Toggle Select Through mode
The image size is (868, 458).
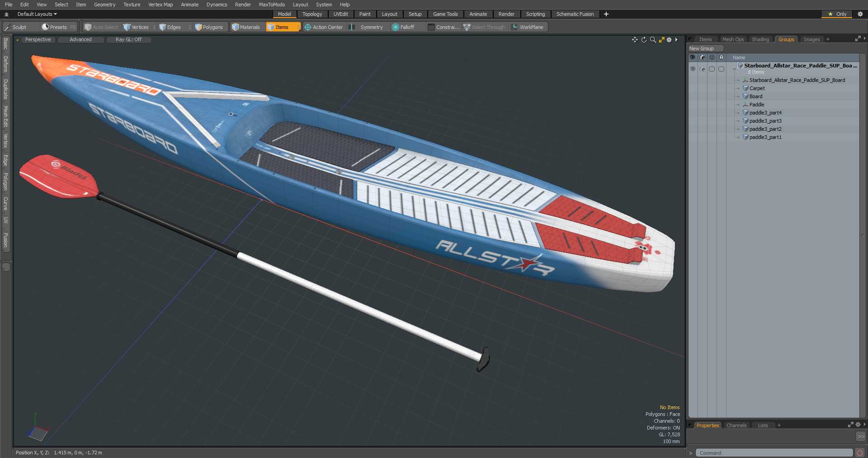point(484,27)
